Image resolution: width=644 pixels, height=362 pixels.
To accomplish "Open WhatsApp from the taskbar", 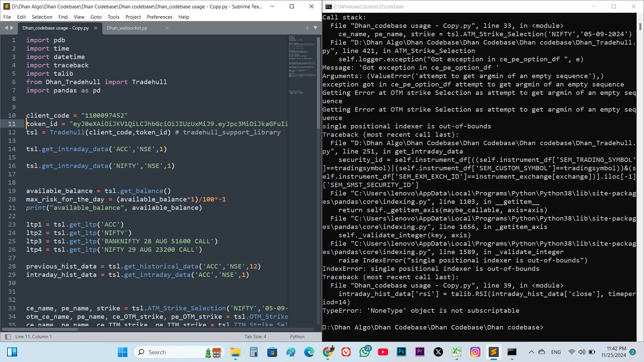I will click(x=364, y=352).
